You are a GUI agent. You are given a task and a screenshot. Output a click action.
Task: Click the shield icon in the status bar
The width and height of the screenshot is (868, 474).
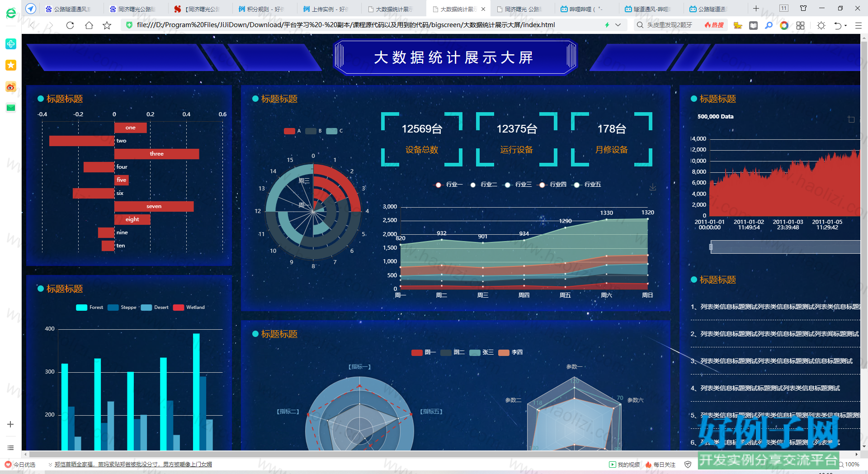click(688, 465)
